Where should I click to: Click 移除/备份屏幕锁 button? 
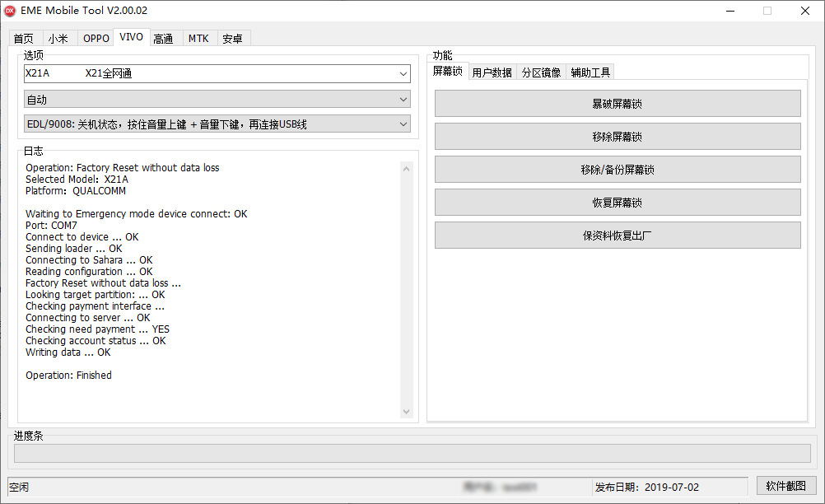617,170
